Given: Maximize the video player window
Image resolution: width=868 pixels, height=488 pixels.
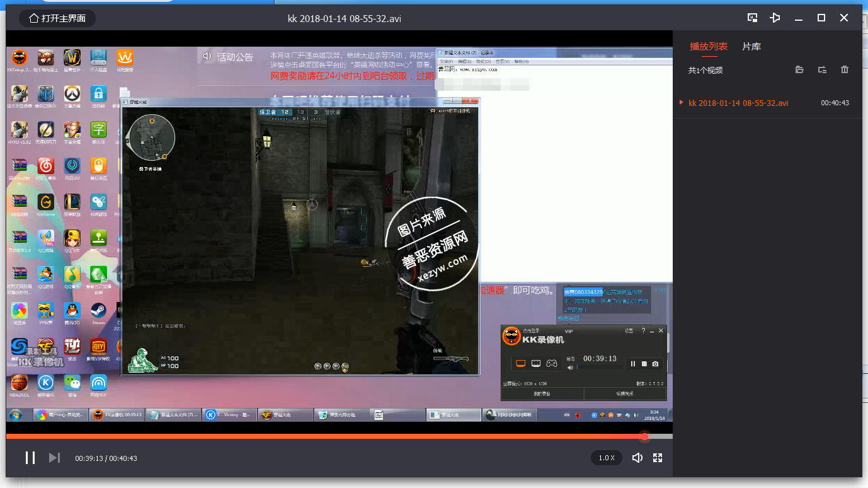Looking at the screenshot, I should 821,18.
